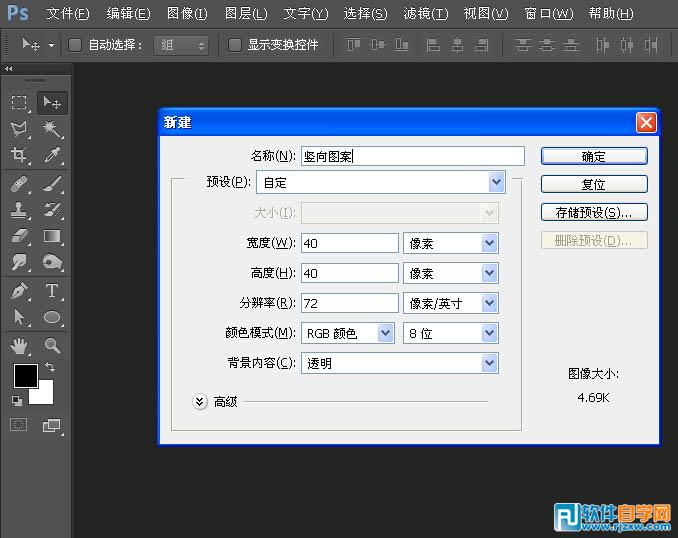
Task: Change the screen mode
Action: click(x=52, y=426)
